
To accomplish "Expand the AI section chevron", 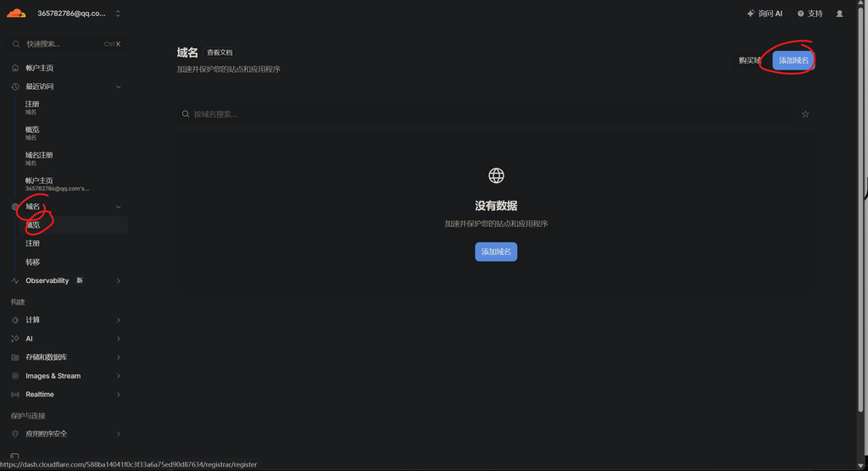I will (118, 339).
